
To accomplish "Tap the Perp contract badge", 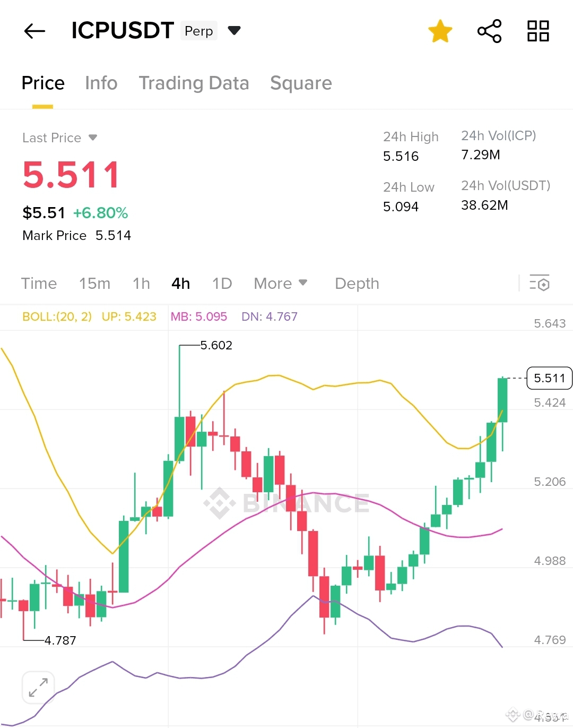I will coord(199,31).
